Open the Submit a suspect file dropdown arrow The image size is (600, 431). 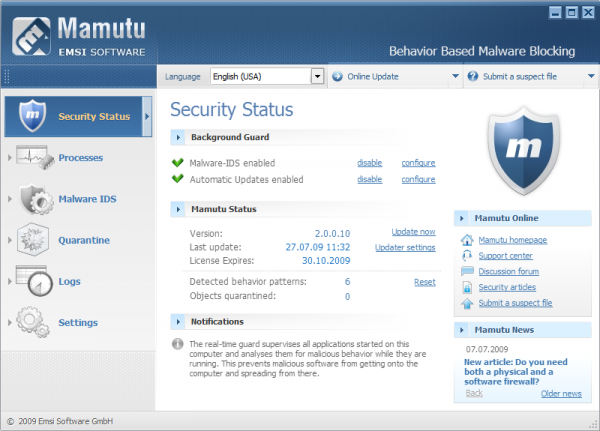(x=591, y=76)
